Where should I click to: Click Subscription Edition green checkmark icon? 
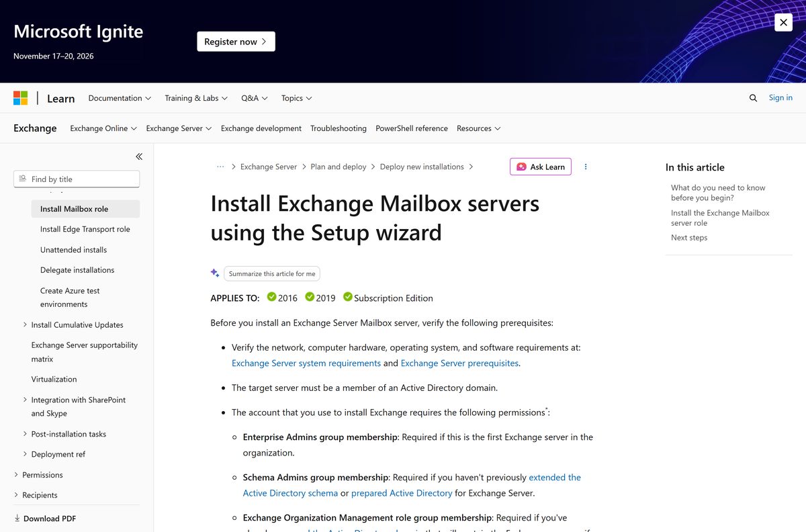[348, 297]
